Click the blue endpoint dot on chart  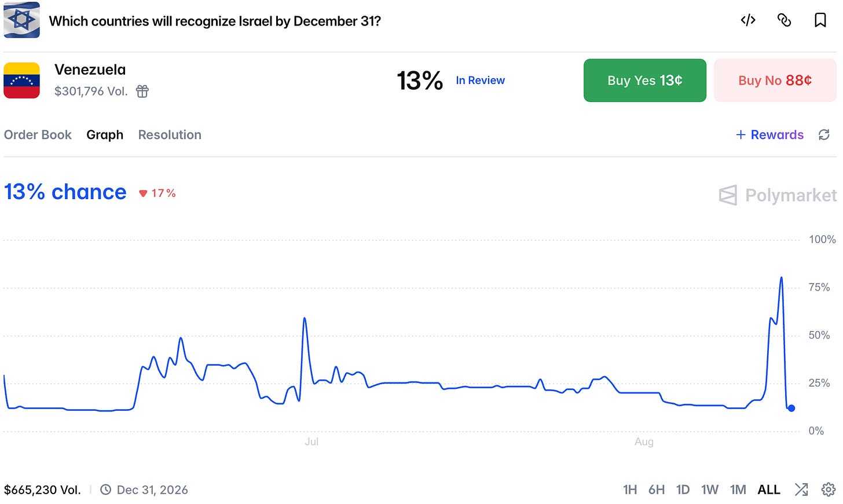791,408
